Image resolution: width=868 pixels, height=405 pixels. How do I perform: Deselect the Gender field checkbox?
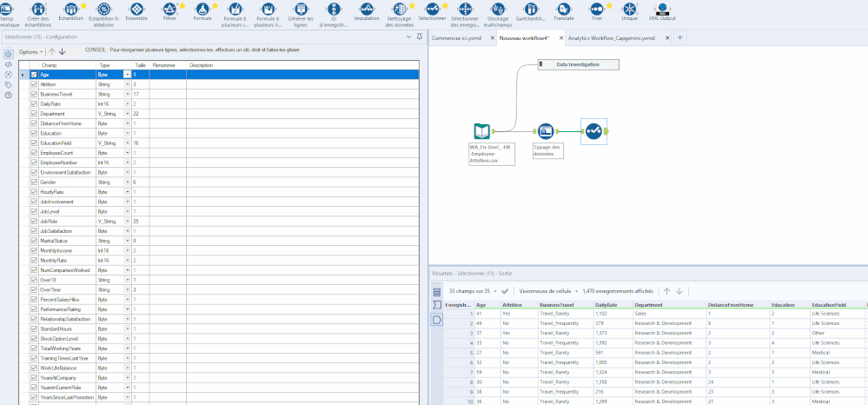[x=34, y=182]
